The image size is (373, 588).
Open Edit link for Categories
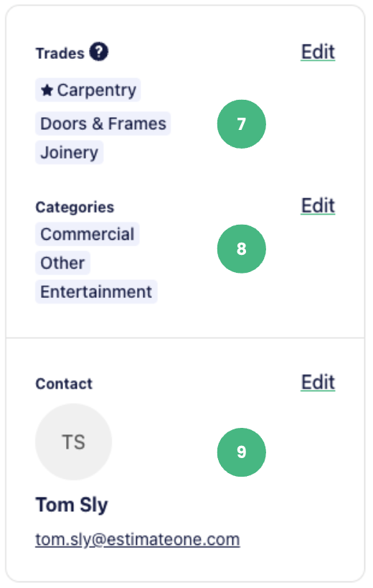pyautogui.click(x=318, y=205)
